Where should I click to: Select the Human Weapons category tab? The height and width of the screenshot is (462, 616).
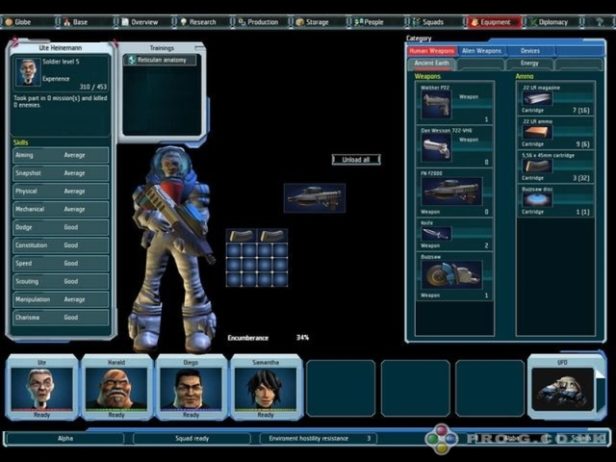tap(431, 51)
